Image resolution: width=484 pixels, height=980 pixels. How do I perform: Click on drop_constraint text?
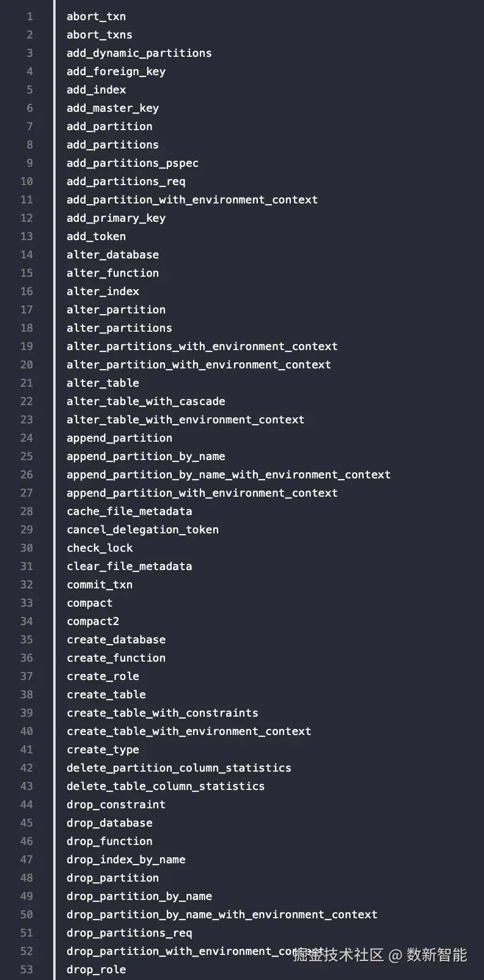pos(116,805)
